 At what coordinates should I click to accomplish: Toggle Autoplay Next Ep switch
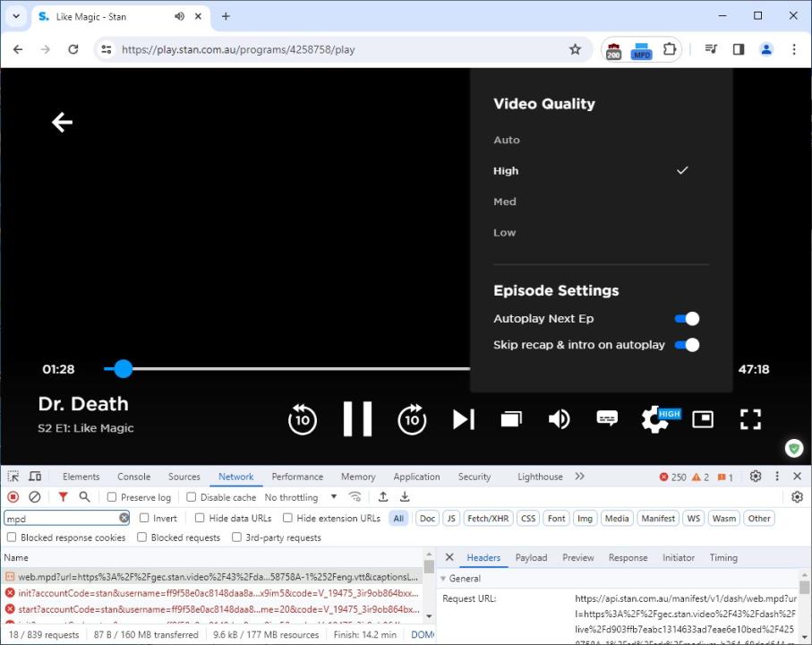point(686,319)
